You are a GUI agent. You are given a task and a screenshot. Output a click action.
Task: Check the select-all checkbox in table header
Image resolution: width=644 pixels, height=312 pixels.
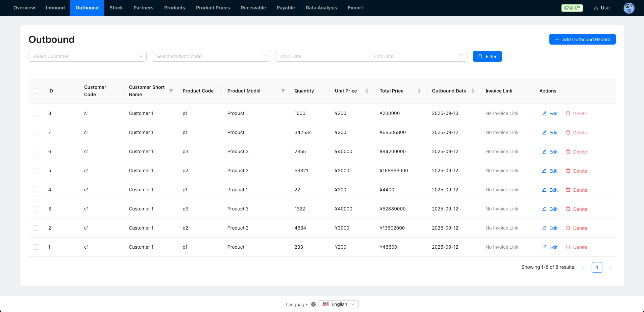(36, 91)
